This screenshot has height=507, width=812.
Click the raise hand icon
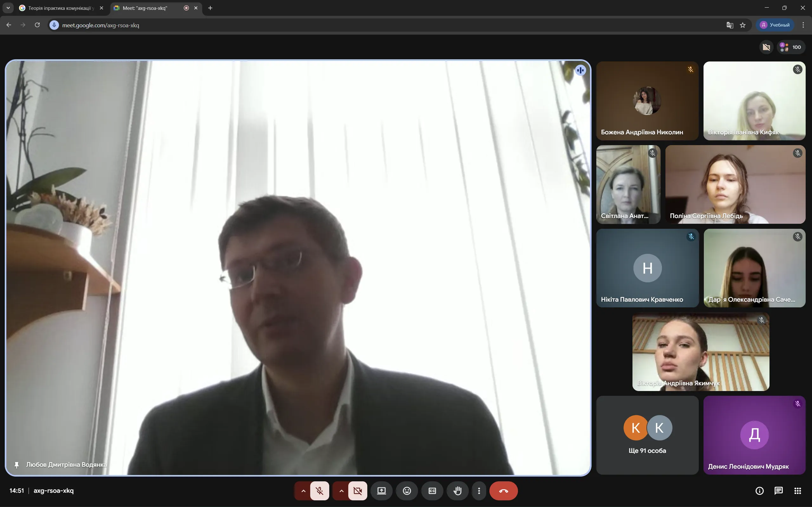(x=457, y=491)
